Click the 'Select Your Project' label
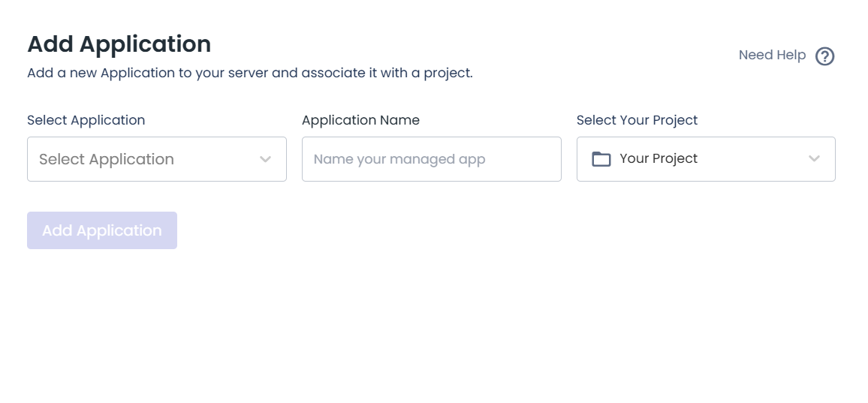This screenshot has height=403, width=868. click(x=637, y=120)
